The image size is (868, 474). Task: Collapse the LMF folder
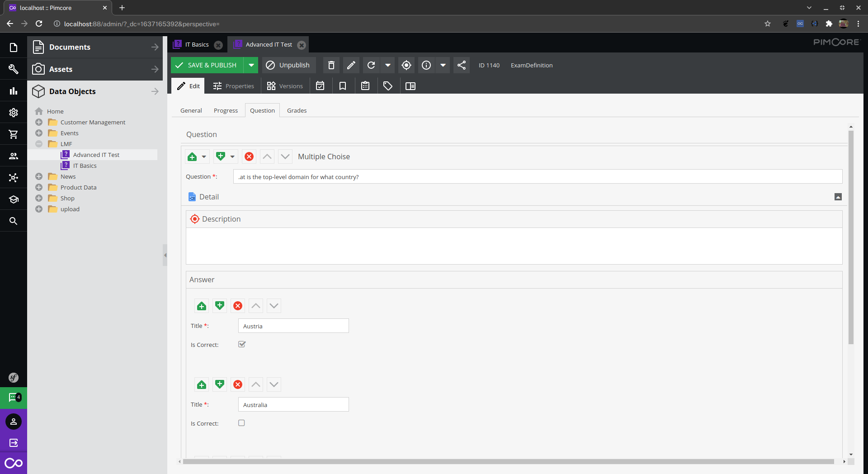(x=39, y=144)
